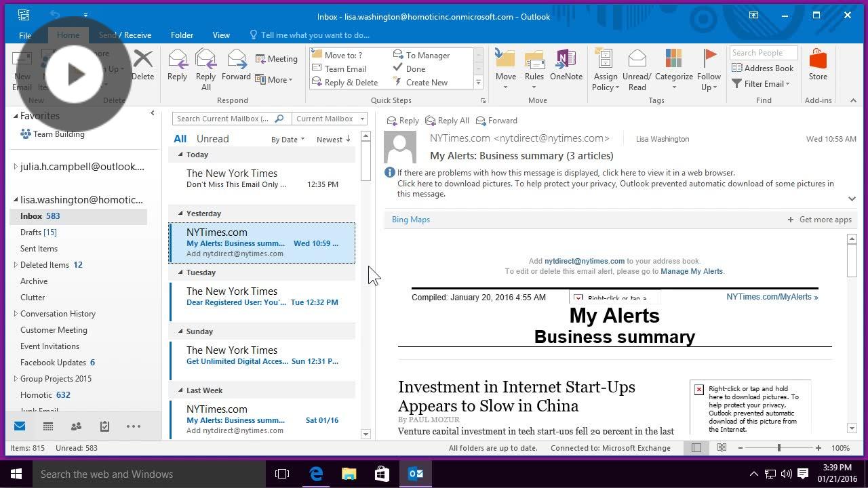
Task: Click the Reply icon in ribbon
Action: (177, 66)
